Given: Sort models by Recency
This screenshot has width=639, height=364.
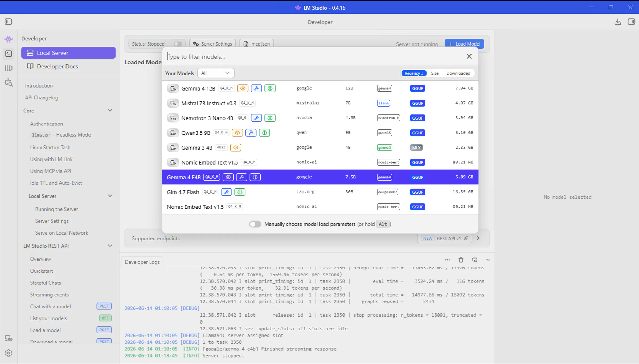Looking at the screenshot, I should pos(414,73).
